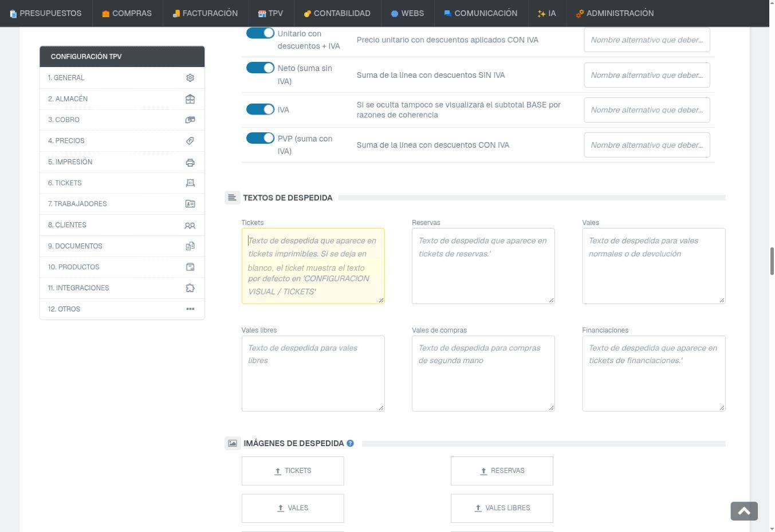Click the people icon next to 8. CLIENTES
775x532 pixels.
(x=190, y=226)
